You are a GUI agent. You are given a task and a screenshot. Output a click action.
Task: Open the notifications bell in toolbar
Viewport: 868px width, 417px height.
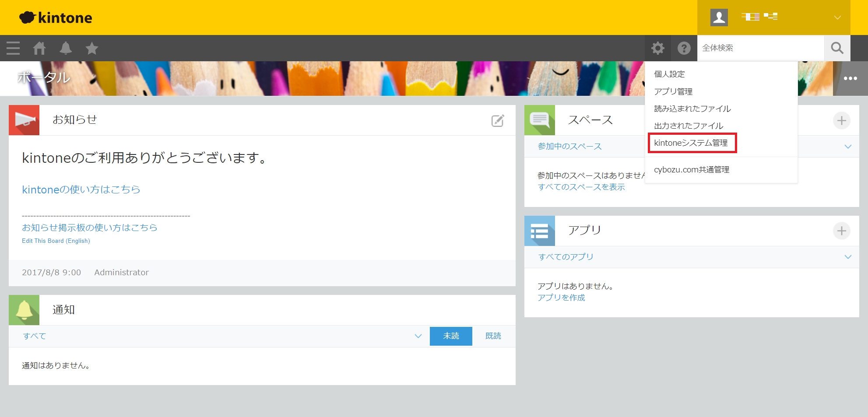(66, 48)
